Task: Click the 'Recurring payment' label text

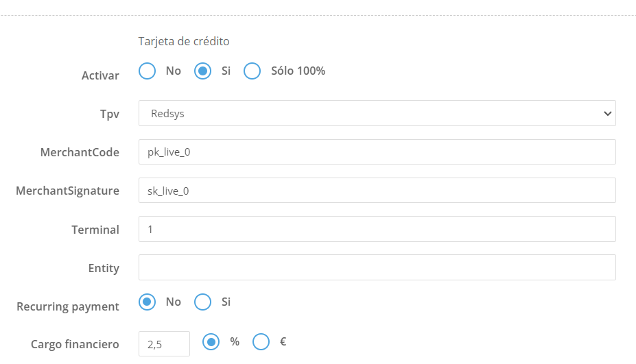Action: point(68,306)
